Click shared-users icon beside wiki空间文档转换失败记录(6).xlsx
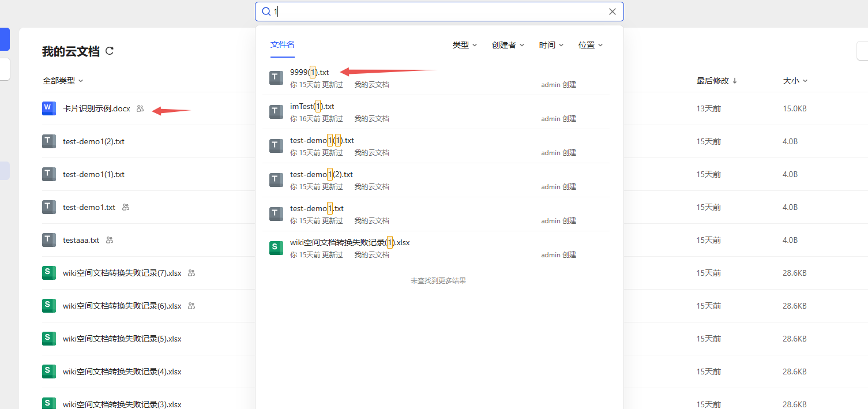This screenshot has height=409, width=868. pos(191,306)
